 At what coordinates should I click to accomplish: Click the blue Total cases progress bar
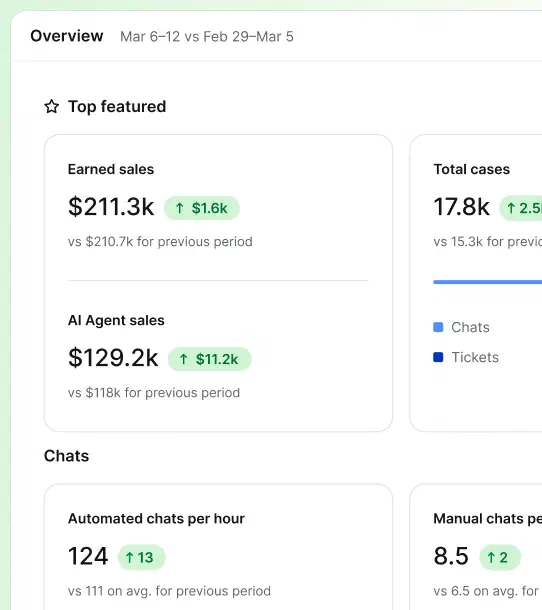(x=488, y=282)
